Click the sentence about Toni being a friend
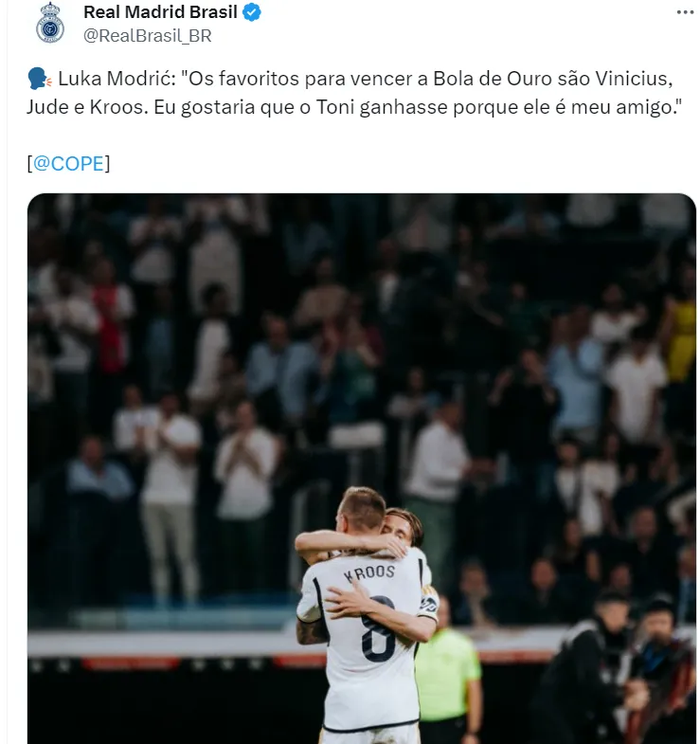 click(418, 107)
